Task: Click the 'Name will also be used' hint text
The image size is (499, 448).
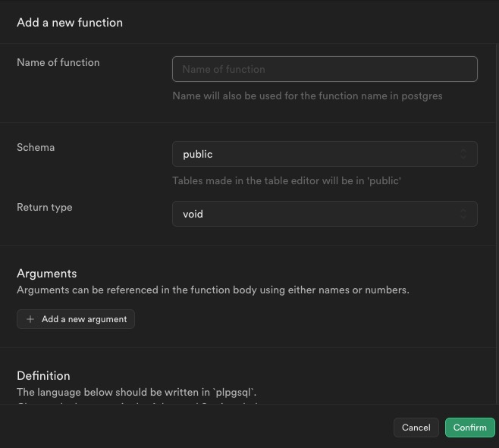Action: point(307,96)
